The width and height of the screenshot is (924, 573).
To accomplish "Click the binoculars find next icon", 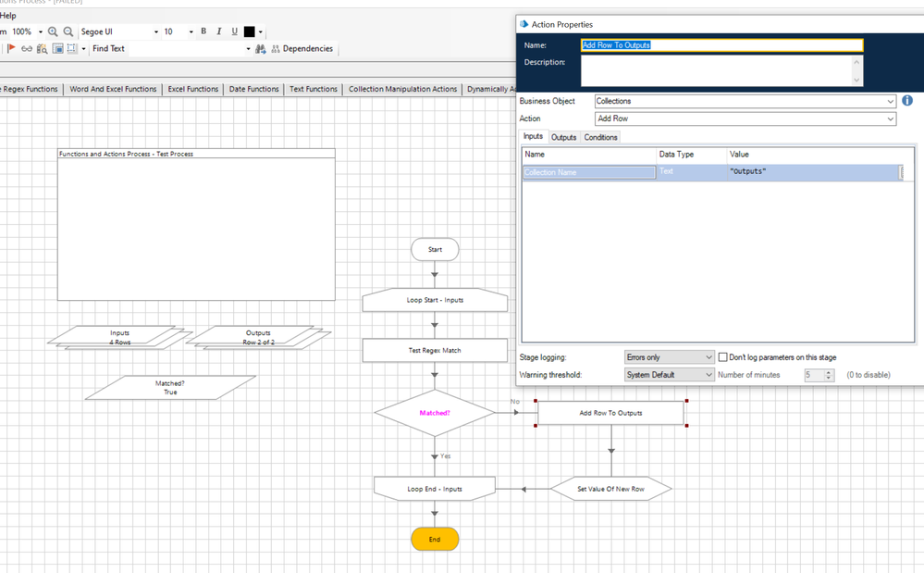I will pos(261,49).
